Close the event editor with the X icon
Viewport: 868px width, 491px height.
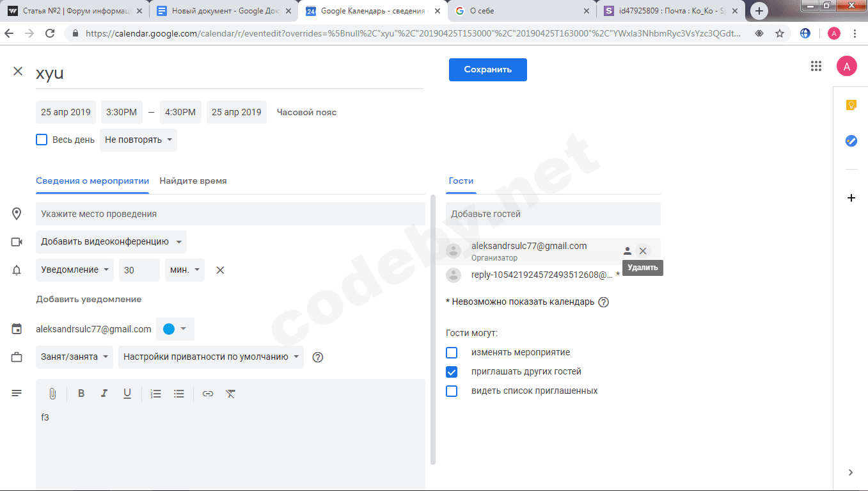coord(18,72)
